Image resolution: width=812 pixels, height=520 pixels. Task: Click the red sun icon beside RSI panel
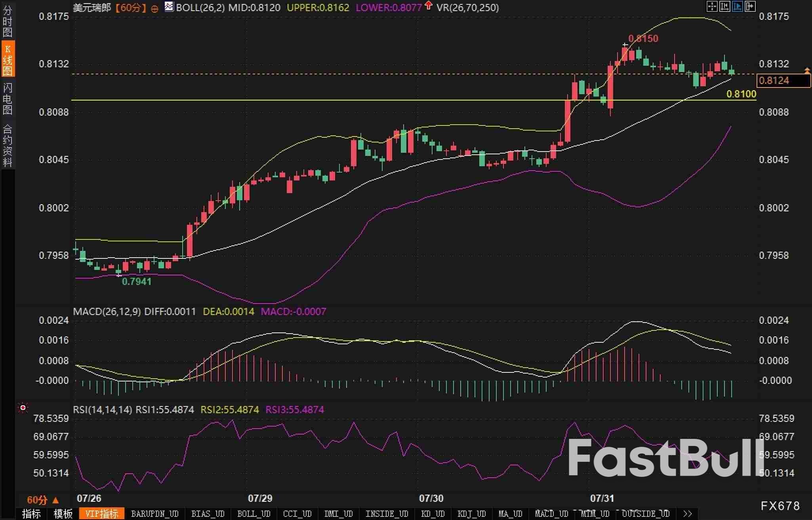pyautogui.click(x=23, y=408)
